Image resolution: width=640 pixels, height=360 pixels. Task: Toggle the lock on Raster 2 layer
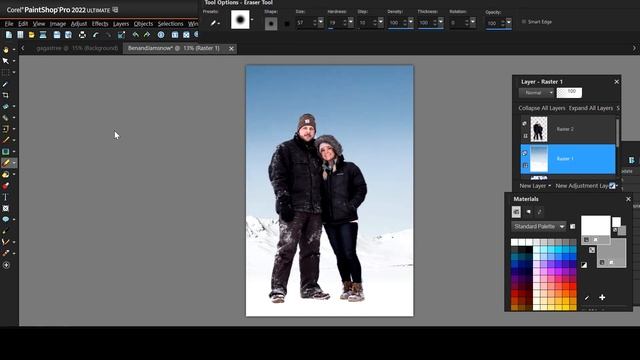[525, 136]
